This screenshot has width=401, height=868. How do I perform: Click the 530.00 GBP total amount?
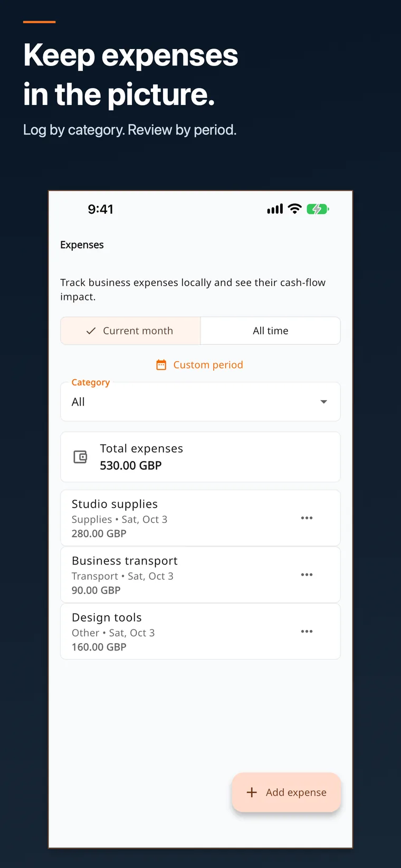(131, 466)
